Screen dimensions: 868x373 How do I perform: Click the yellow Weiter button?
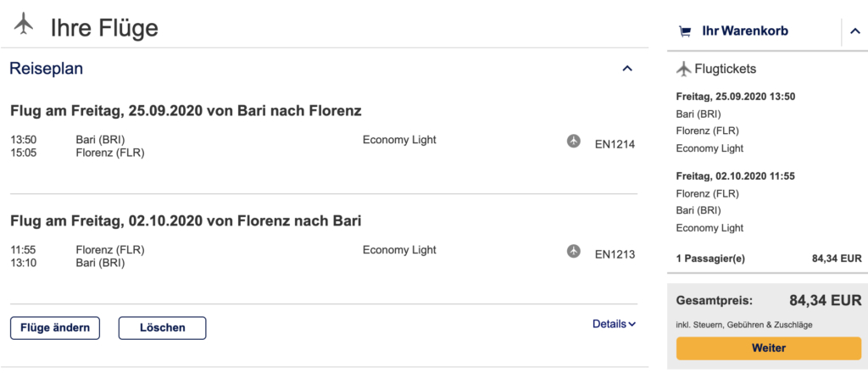click(768, 348)
